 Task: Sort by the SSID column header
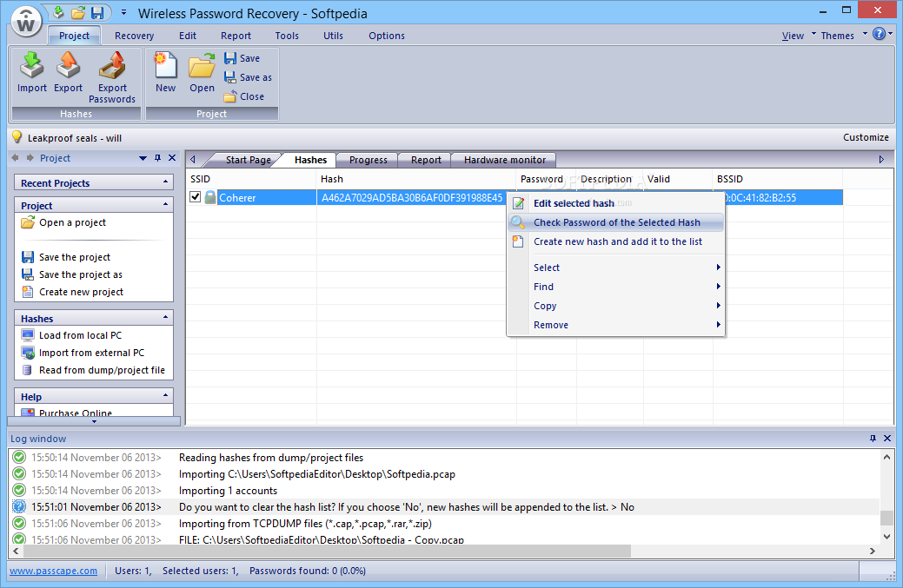coord(251,179)
